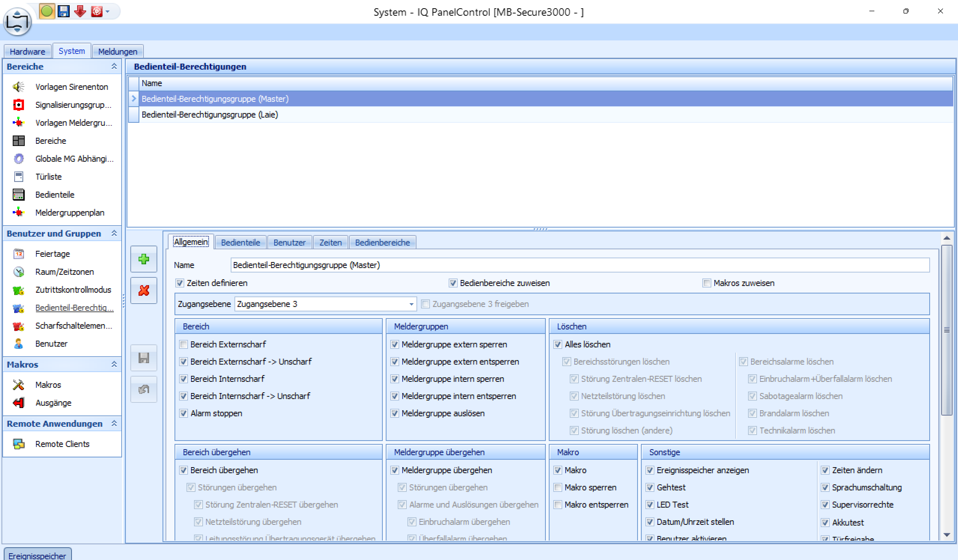Select Bedienteil-Berechtigungsgruppe (Laie) row
Image resolution: width=958 pixels, height=560 pixels.
209,114
